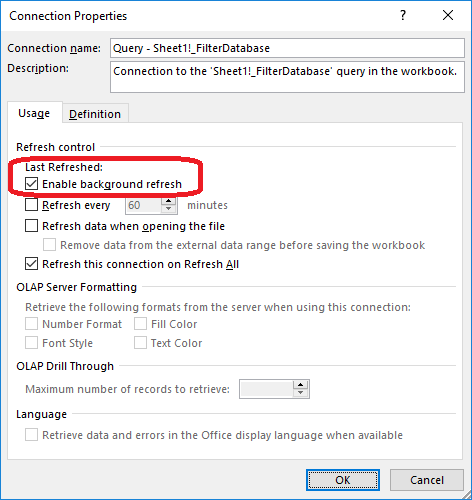Enable Refresh data when opening the file
The width and height of the screenshot is (472, 500).
[x=31, y=226]
